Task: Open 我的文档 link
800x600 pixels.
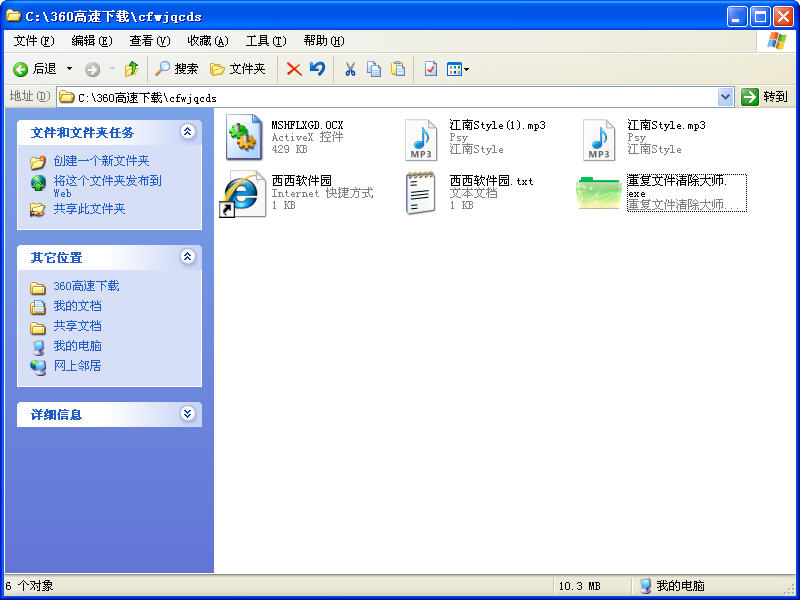Action: tap(78, 306)
